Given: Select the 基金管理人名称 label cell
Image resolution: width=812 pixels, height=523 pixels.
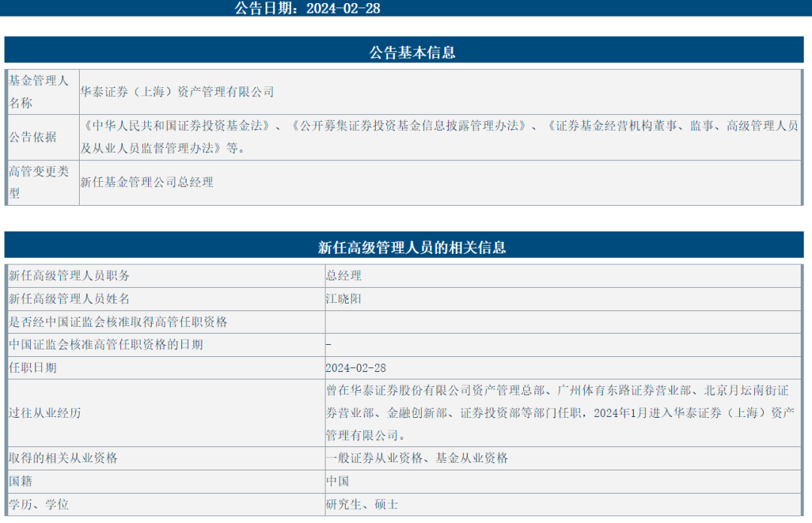Looking at the screenshot, I should point(44,92).
